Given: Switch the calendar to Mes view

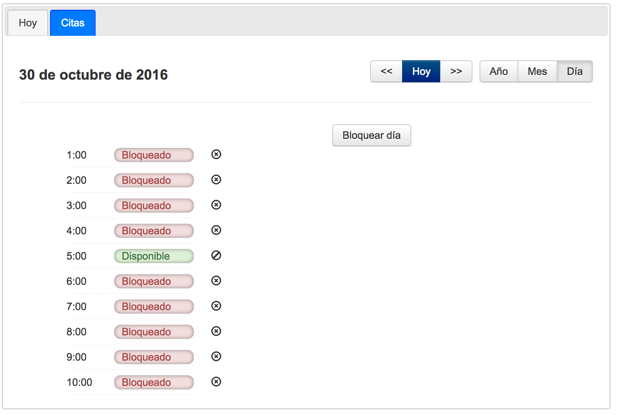Looking at the screenshot, I should click(537, 71).
